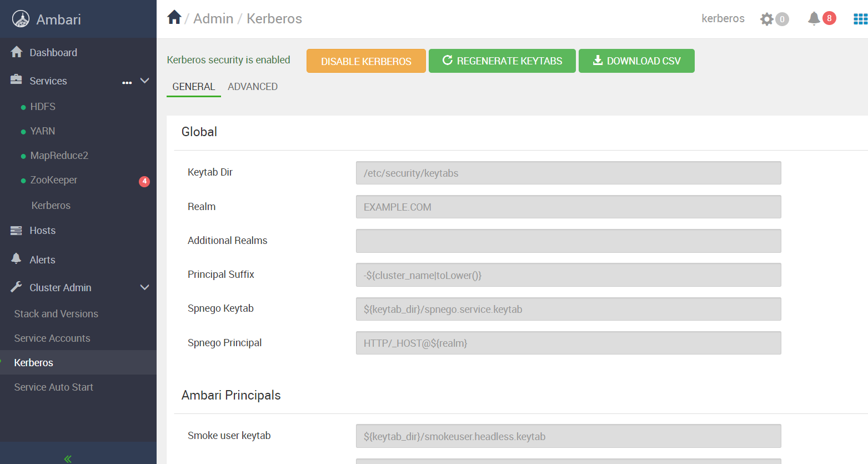
Task: Click the 'Global' section heading
Action: pyautogui.click(x=199, y=132)
